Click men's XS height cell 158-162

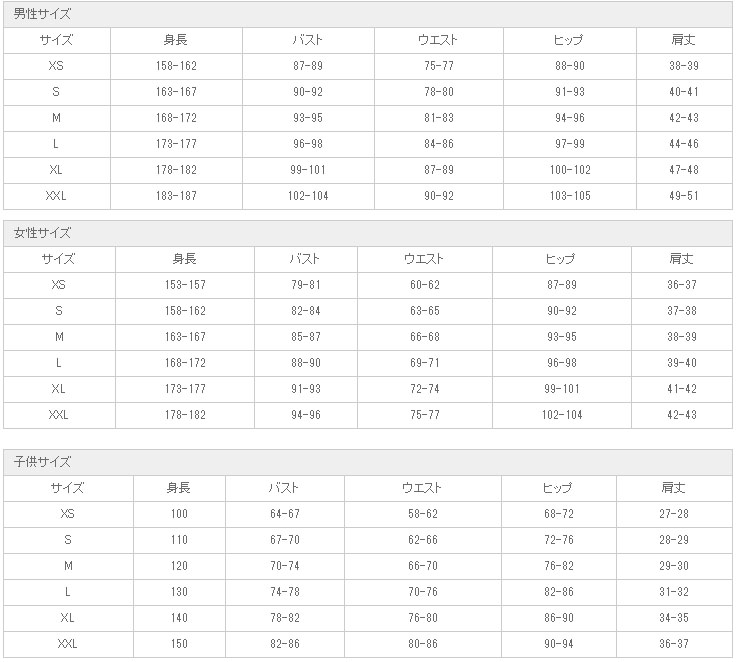tap(176, 66)
